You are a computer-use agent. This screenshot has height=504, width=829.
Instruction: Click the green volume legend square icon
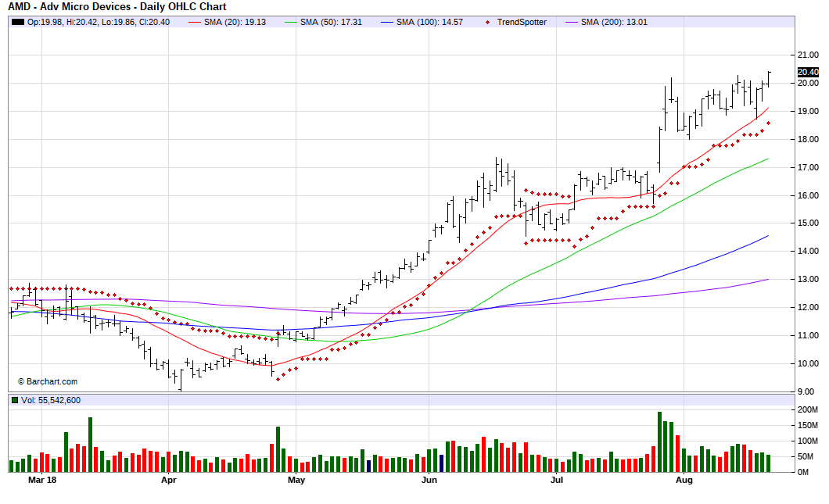[x=15, y=400]
